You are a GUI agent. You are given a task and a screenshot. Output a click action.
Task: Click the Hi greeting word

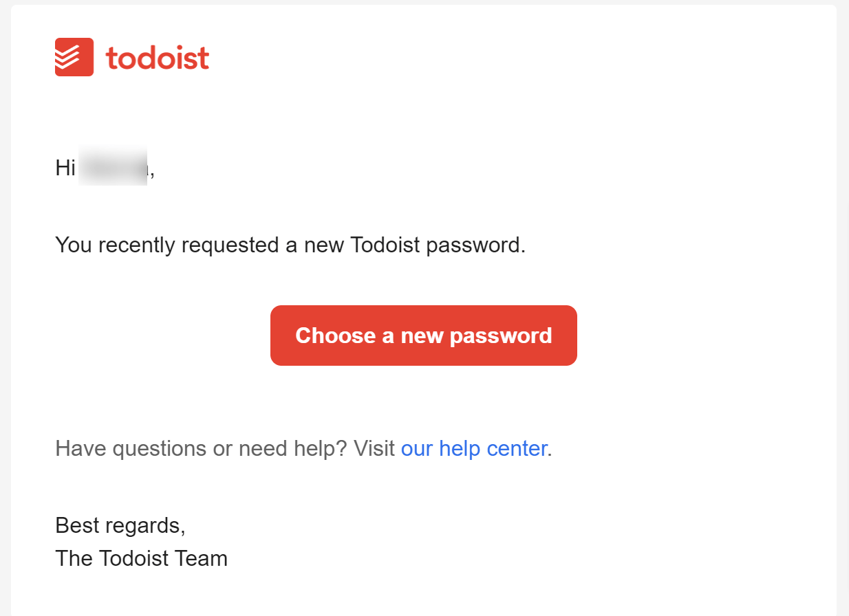pos(65,168)
